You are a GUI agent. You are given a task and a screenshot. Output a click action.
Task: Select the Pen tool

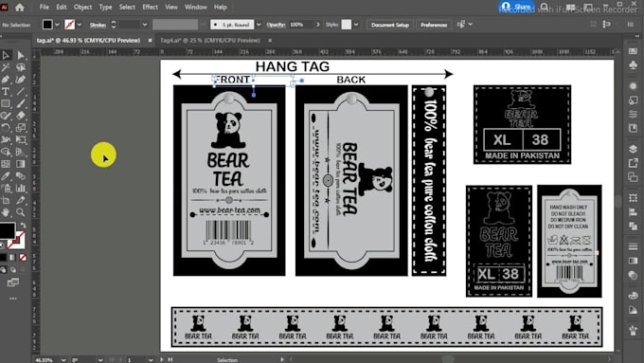pyautogui.click(x=6, y=80)
